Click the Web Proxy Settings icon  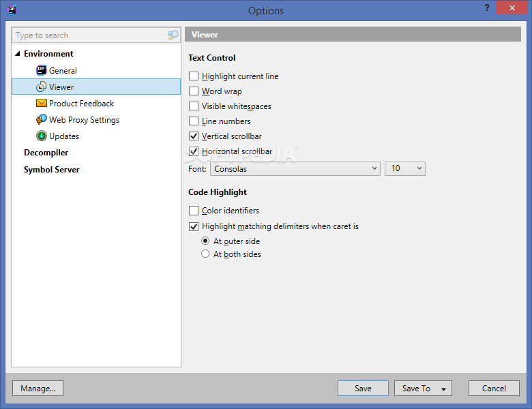42,119
